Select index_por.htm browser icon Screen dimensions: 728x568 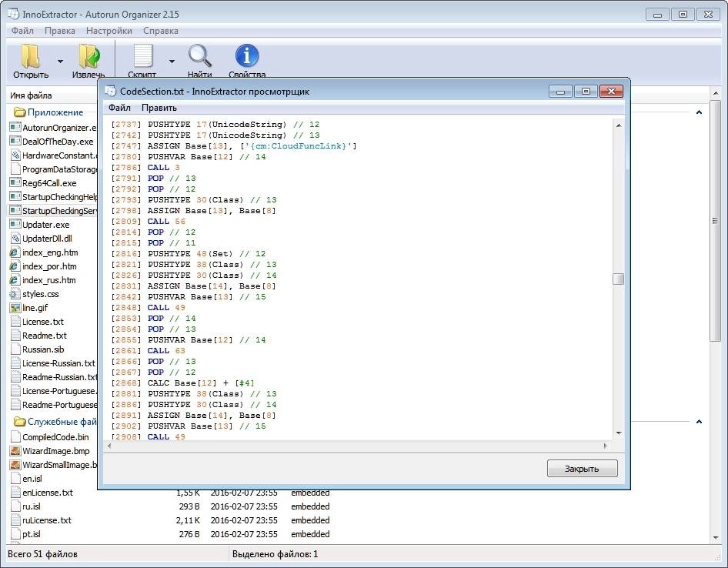coord(15,266)
